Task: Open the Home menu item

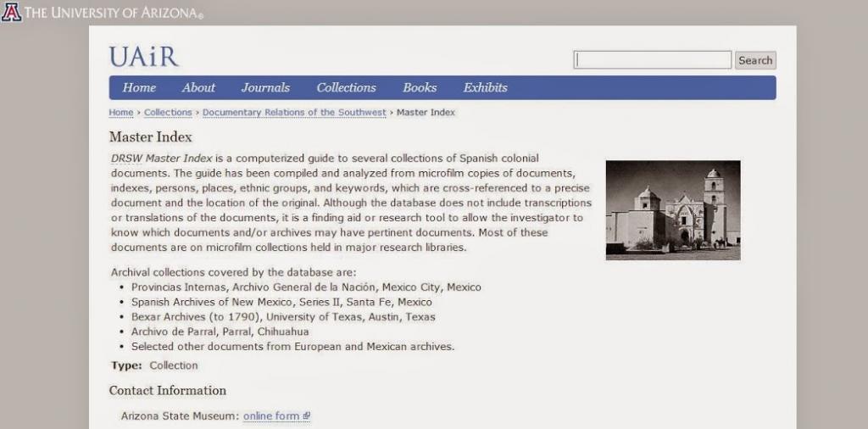Action: point(139,87)
